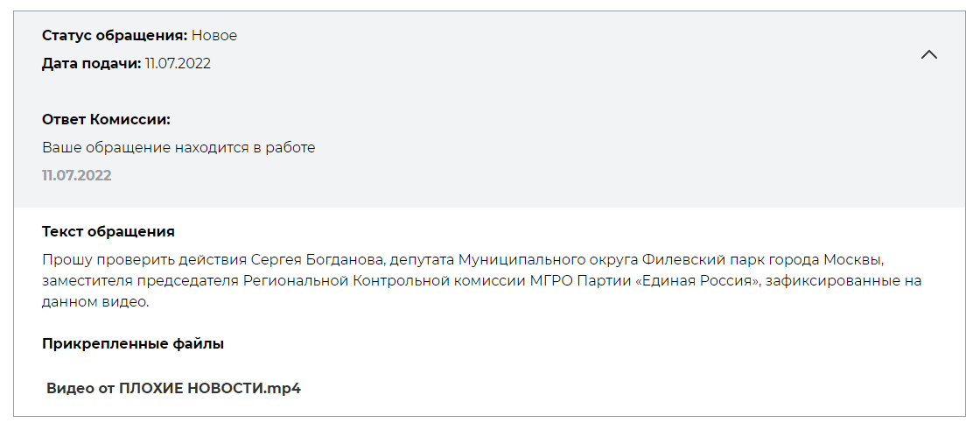980x430 pixels.
Task: Open the attached file Видео от ПЛОХИЕ НОВОСТИ.mp4
Action: [174, 388]
